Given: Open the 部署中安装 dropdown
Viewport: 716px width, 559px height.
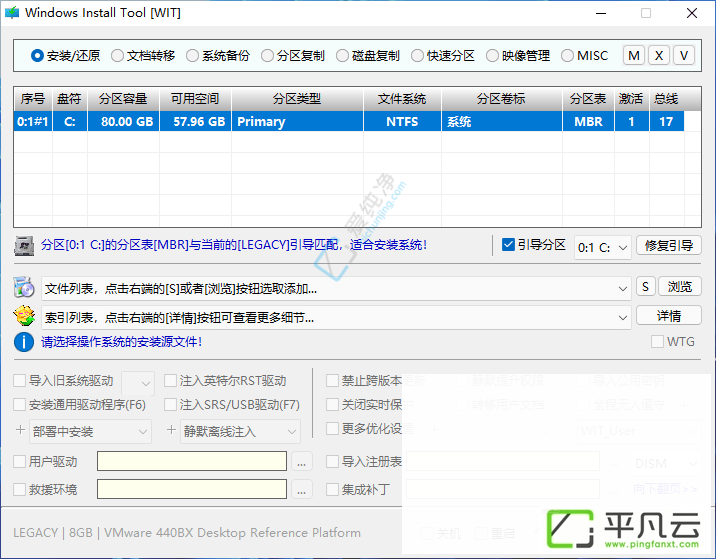Looking at the screenshot, I should [90, 432].
